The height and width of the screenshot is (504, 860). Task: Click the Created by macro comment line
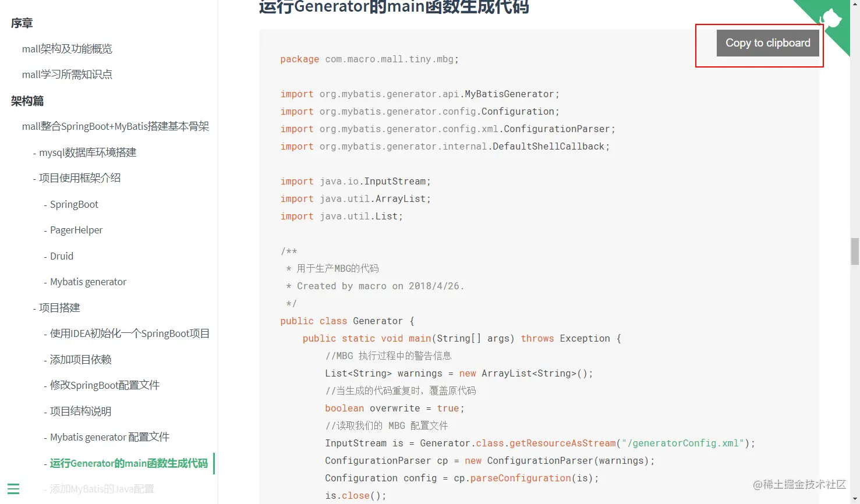[375, 286]
